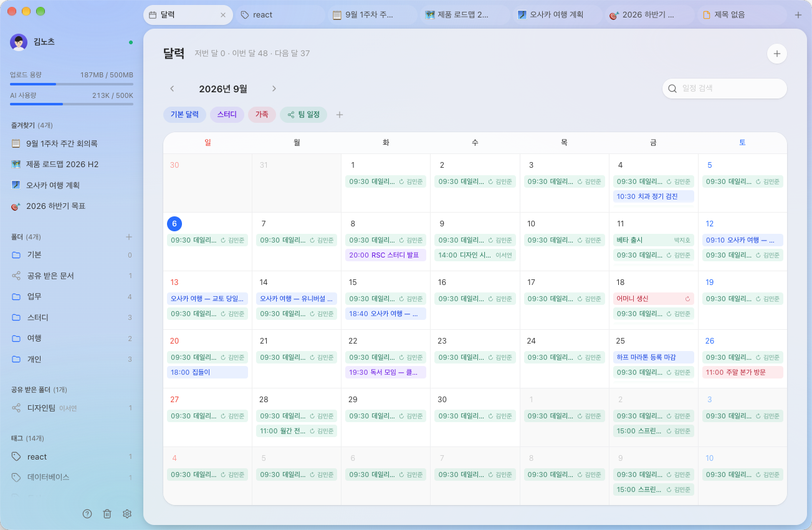Image resolution: width=812 pixels, height=530 pixels.
Task: Switch to the react tab
Action: (280, 15)
